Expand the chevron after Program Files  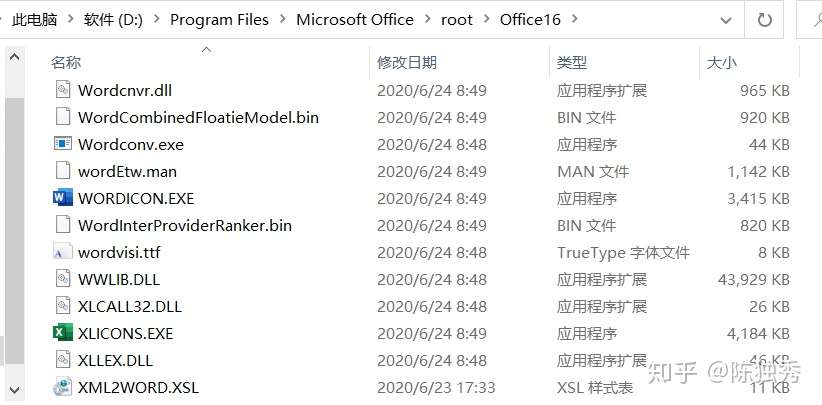pyautogui.click(x=283, y=19)
